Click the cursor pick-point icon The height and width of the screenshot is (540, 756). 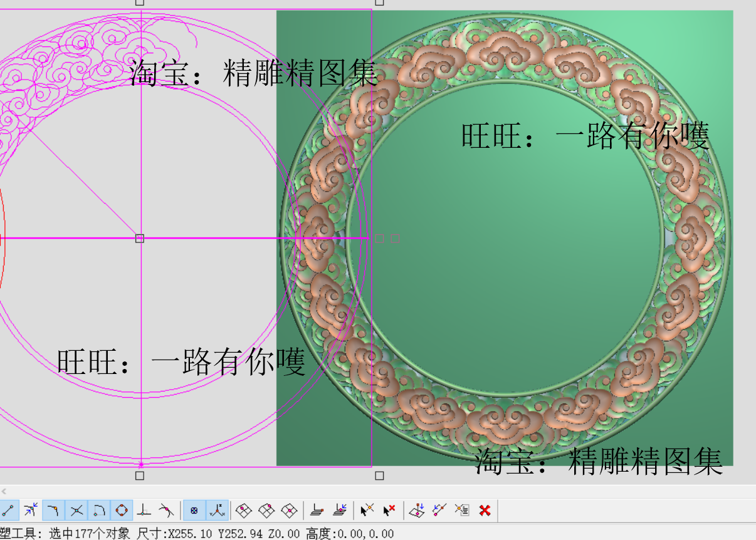(x=367, y=511)
